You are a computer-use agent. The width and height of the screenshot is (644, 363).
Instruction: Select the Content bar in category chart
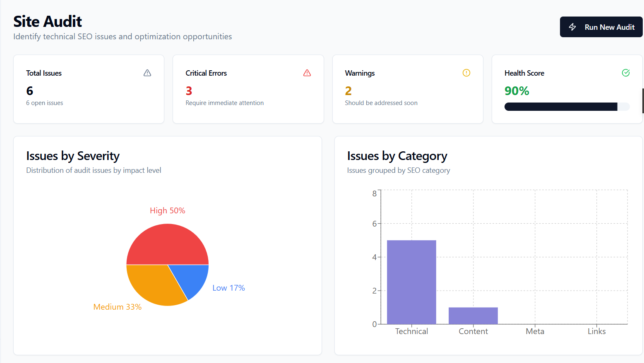[x=473, y=315]
